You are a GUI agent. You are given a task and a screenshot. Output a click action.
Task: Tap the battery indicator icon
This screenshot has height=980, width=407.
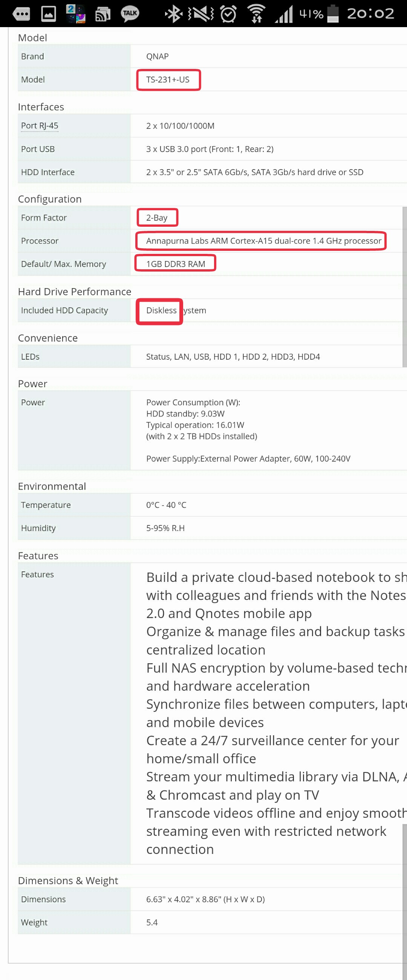(x=333, y=14)
